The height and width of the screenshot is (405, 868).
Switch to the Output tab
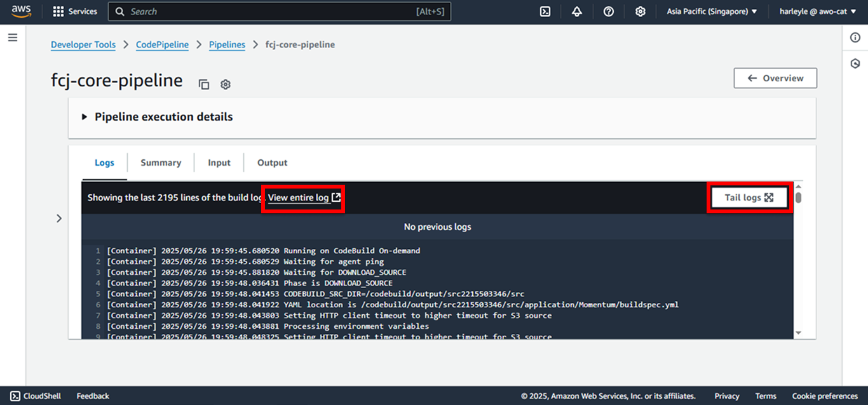coord(273,163)
